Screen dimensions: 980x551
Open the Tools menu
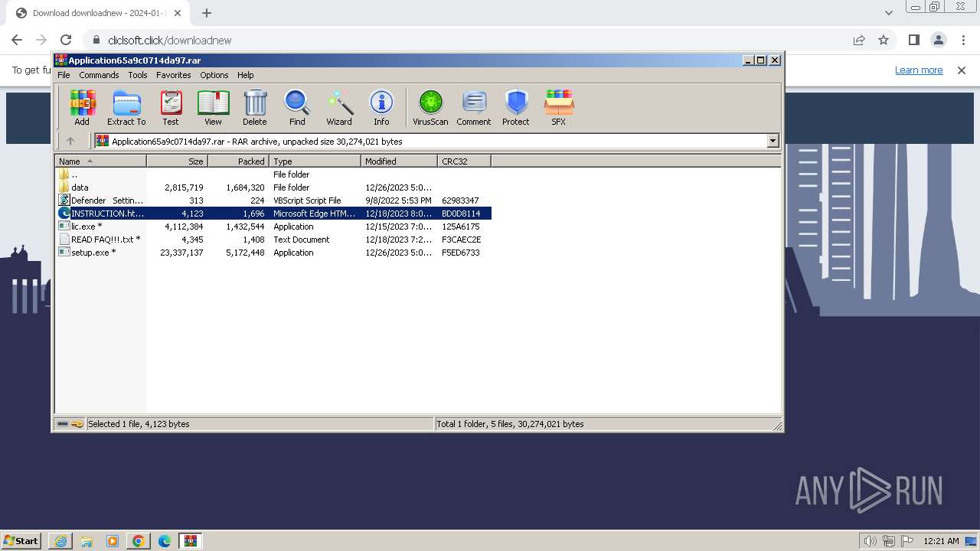pos(138,75)
